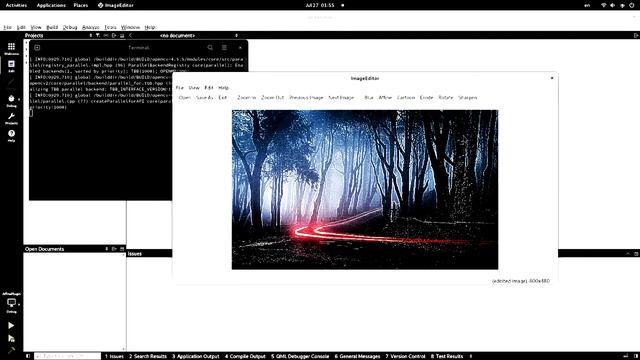Toggle left sidebar in Qt Creator status bar
The width and height of the screenshot is (640, 360).
pos(28,356)
